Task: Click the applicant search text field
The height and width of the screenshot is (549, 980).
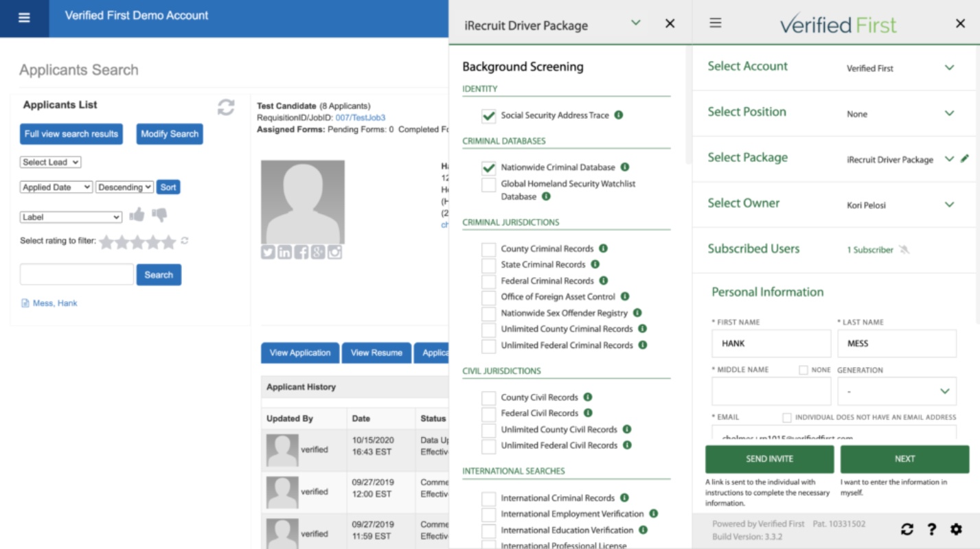Action: [x=77, y=274]
